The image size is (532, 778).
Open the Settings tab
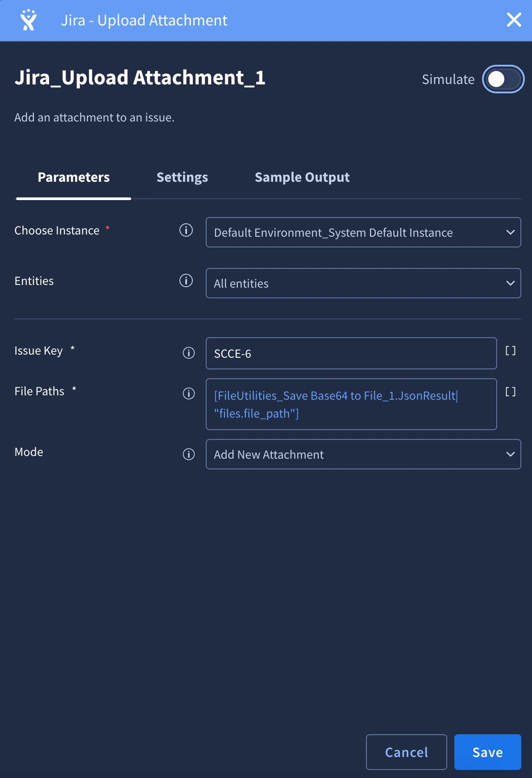(182, 177)
